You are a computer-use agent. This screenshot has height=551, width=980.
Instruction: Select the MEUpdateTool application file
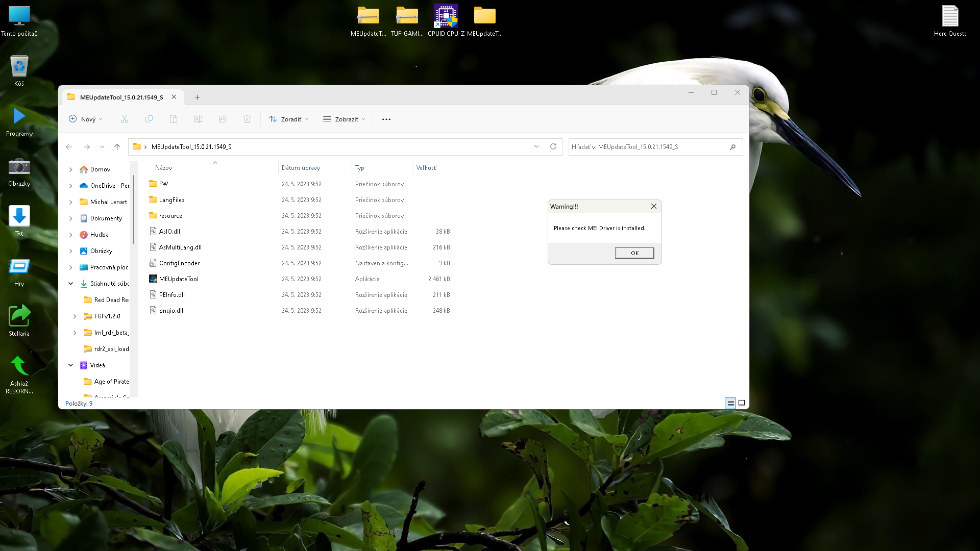click(179, 279)
